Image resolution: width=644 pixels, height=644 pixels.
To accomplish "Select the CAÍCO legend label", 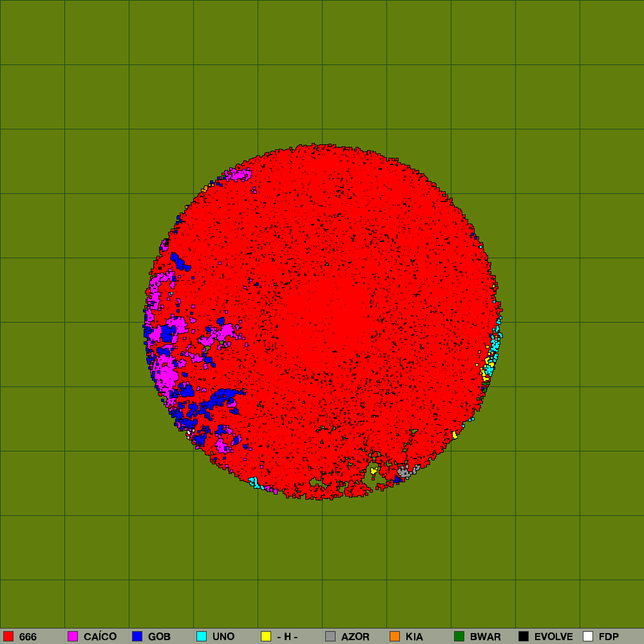I will coord(100,636).
